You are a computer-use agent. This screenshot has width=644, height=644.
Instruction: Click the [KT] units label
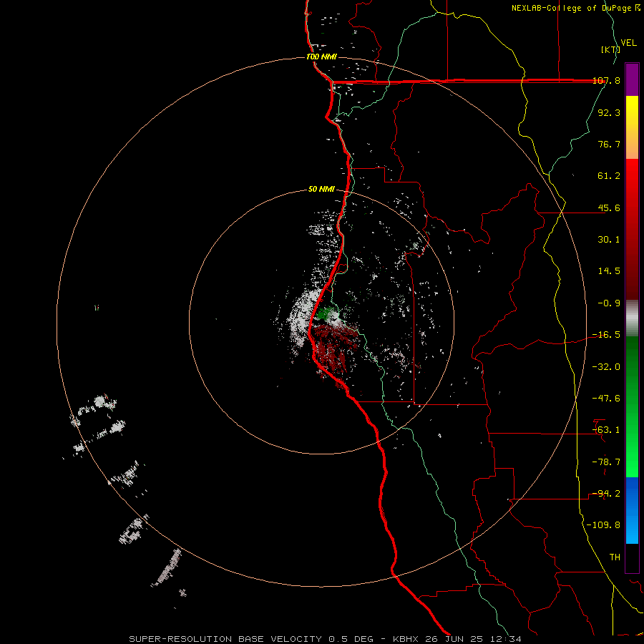(x=610, y=49)
